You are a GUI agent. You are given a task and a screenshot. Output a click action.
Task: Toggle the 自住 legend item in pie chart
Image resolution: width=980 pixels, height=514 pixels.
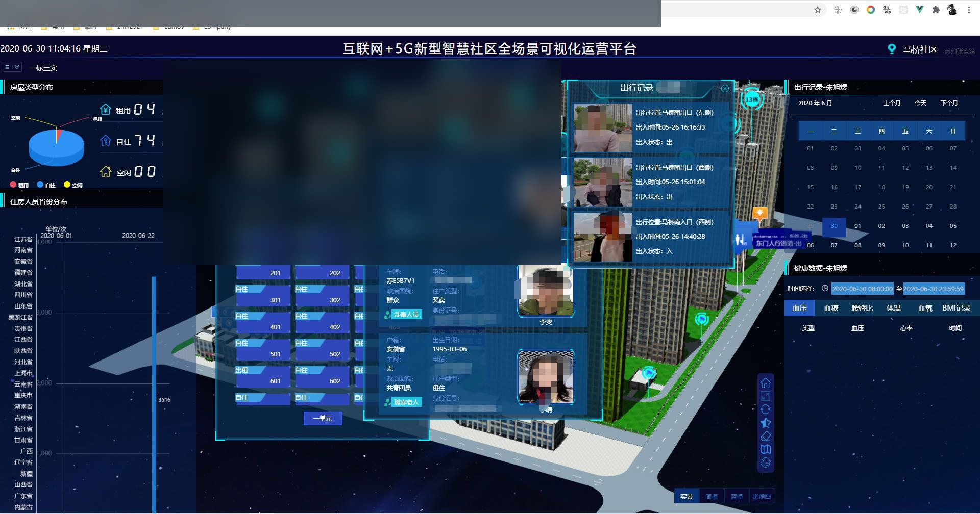coord(46,185)
